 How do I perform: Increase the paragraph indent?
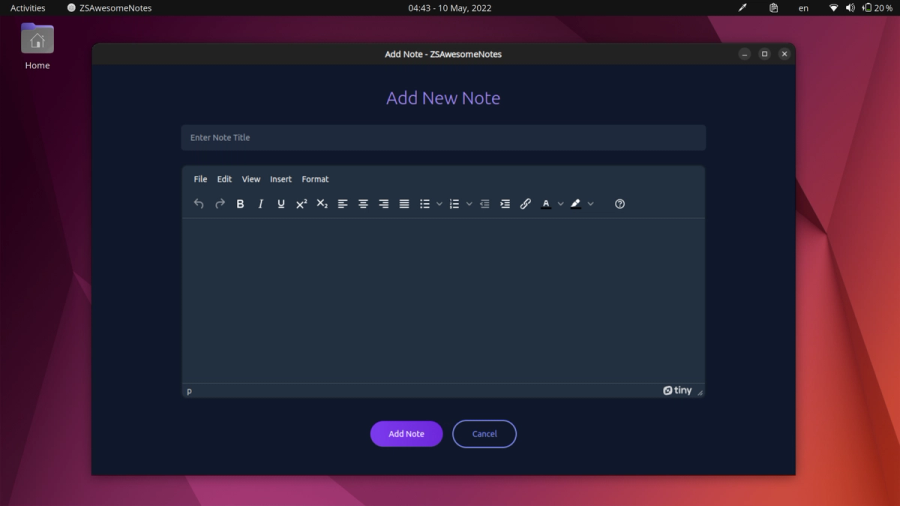point(505,204)
